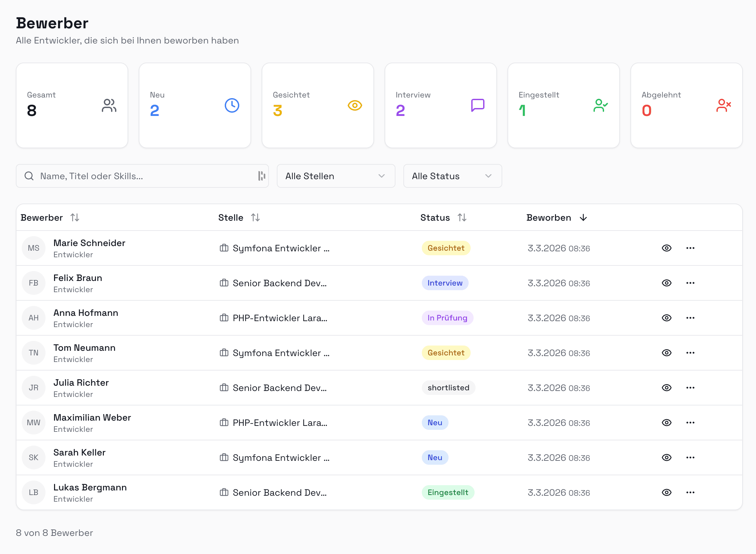Show Lukas Bergmann's details via eye icon
The width and height of the screenshot is (756, 554).
(x=667, y=492)
